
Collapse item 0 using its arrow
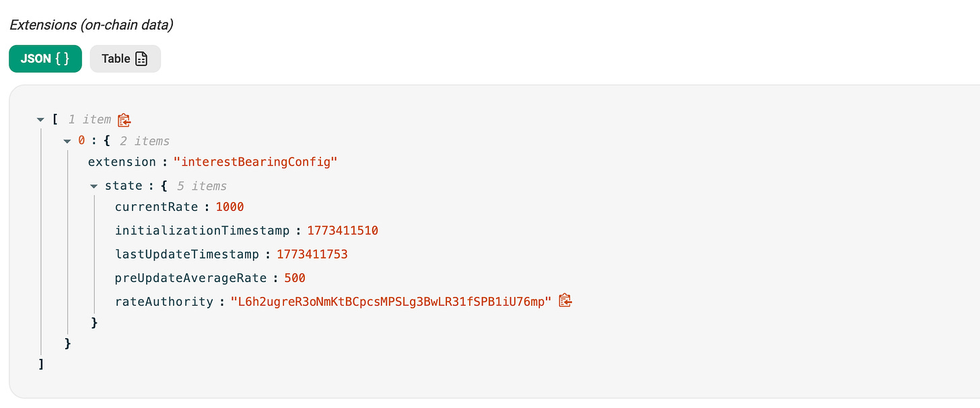click(67, 141)
